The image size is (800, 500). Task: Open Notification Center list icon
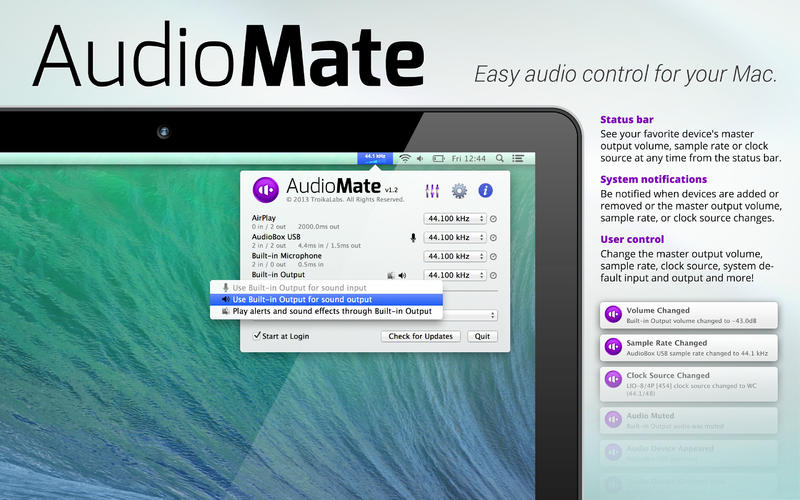(x=518, y=159)
